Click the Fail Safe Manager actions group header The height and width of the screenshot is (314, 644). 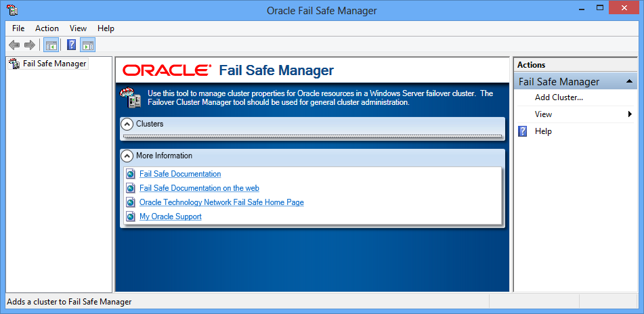pyautogui.click(x=576, y=82)
